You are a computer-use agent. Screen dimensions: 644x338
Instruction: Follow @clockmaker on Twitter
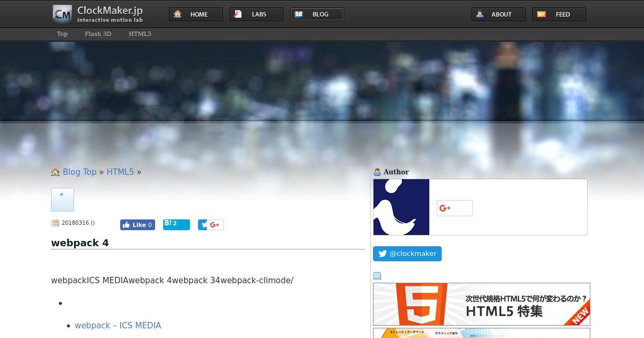[407, 254]
